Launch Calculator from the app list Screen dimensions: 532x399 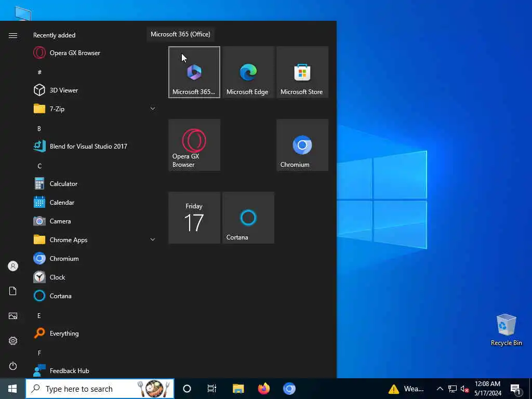point(94,183)
